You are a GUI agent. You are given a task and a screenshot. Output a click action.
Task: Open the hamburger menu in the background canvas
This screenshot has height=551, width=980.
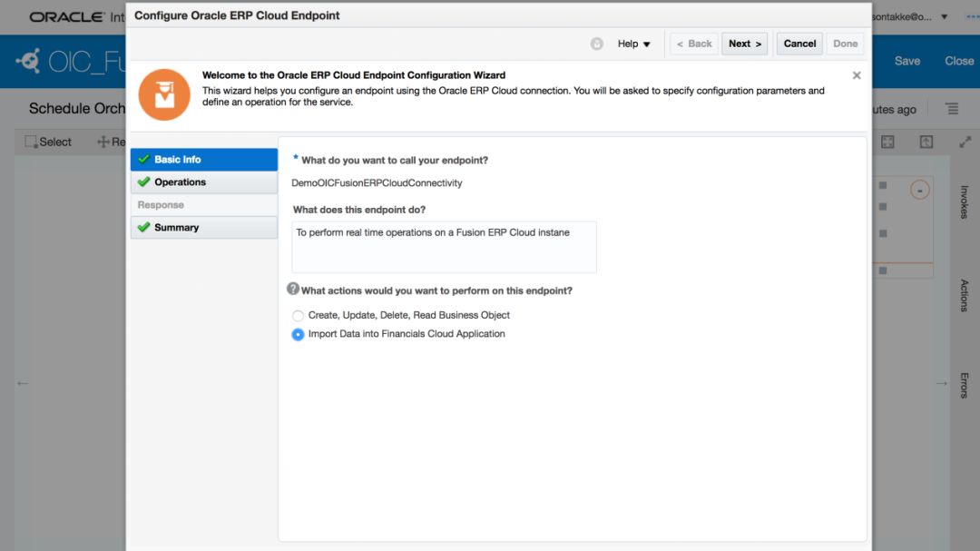pos(952,109)
